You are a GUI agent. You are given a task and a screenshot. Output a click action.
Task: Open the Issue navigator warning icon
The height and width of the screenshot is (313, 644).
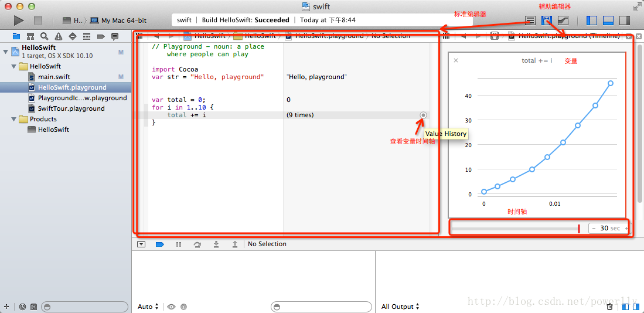tap(59, 36)
